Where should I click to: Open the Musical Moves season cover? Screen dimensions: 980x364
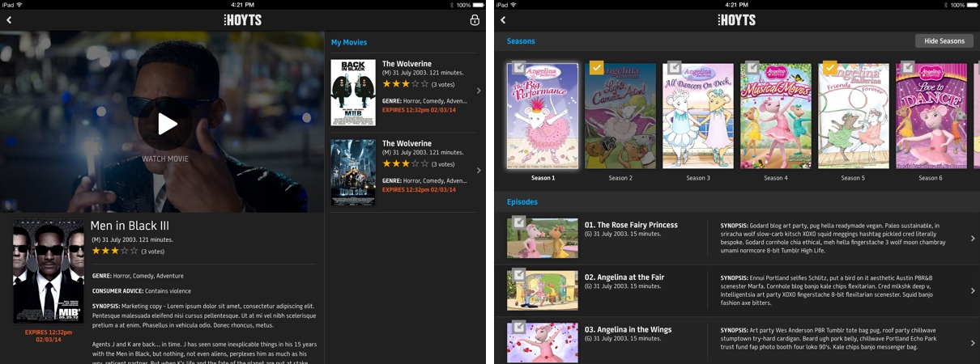coord(776,116)
